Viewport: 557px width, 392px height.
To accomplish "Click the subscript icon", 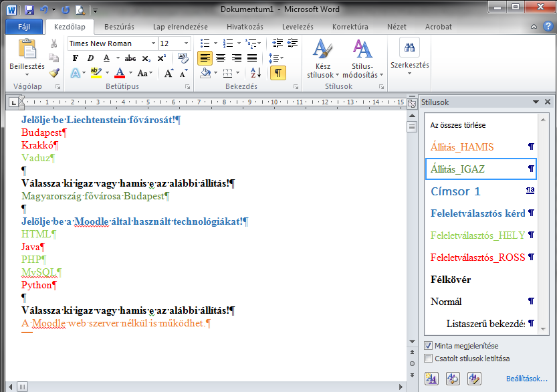I will click(146, 58).
